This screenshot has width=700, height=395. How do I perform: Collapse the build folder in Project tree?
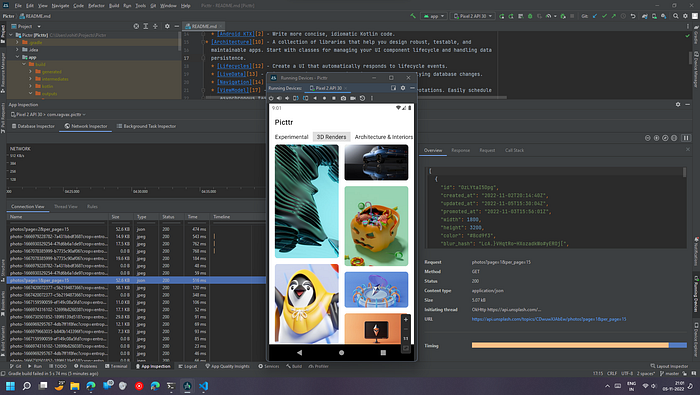coord(24,64)
